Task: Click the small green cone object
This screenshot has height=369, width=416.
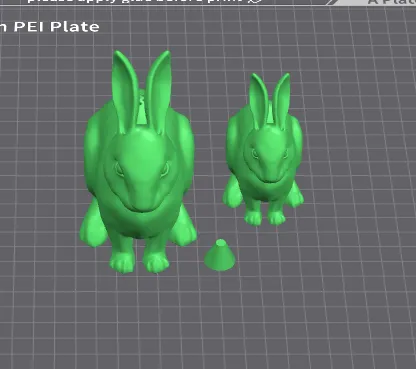Action: 220,255
